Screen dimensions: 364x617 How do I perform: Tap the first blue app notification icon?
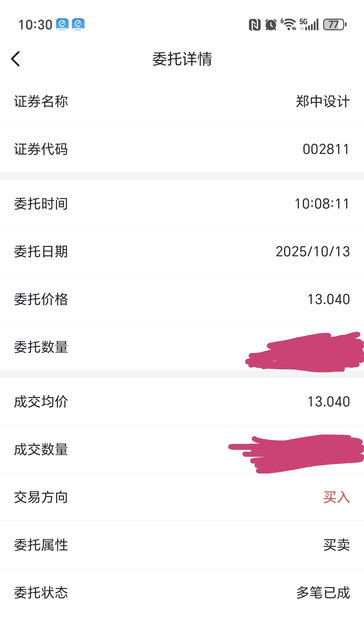tap(62, 24)
